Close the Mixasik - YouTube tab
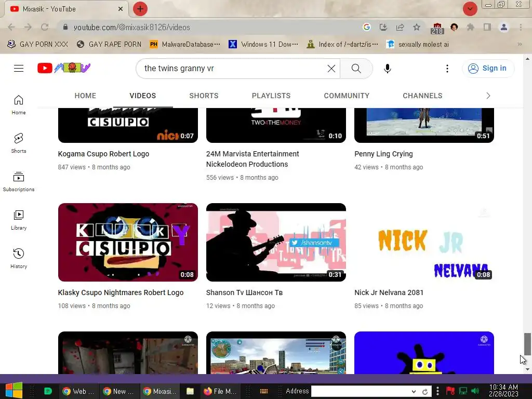The height and width of the screenshot is (399, 532). point(121,9)
